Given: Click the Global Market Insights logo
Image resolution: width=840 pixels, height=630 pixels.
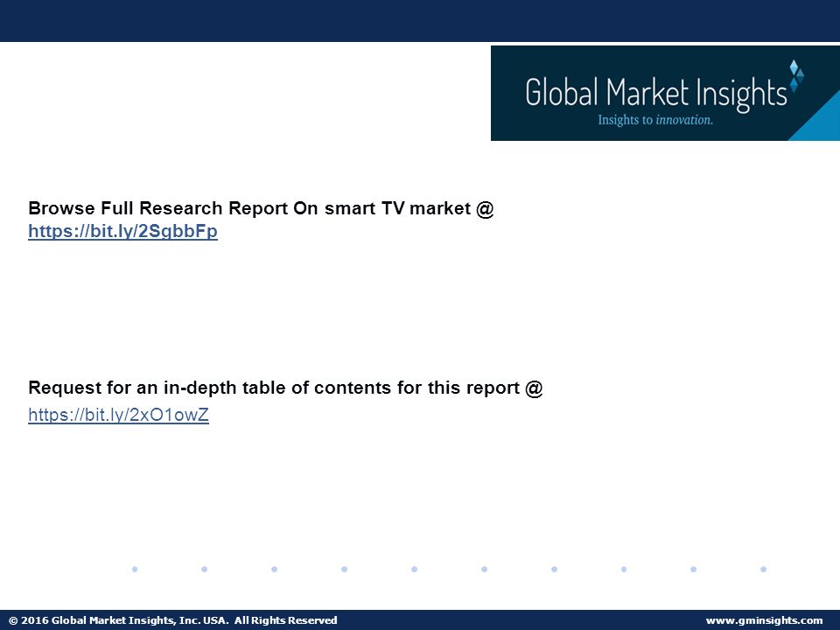Looking at the screenshot, I should pyautogui.click(x=665, y=94).
